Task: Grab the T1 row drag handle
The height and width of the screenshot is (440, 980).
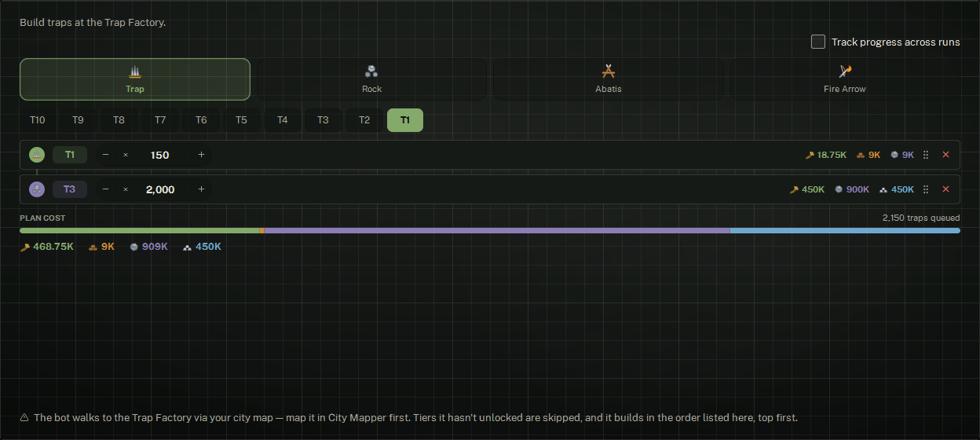Action: click(926, 155)
